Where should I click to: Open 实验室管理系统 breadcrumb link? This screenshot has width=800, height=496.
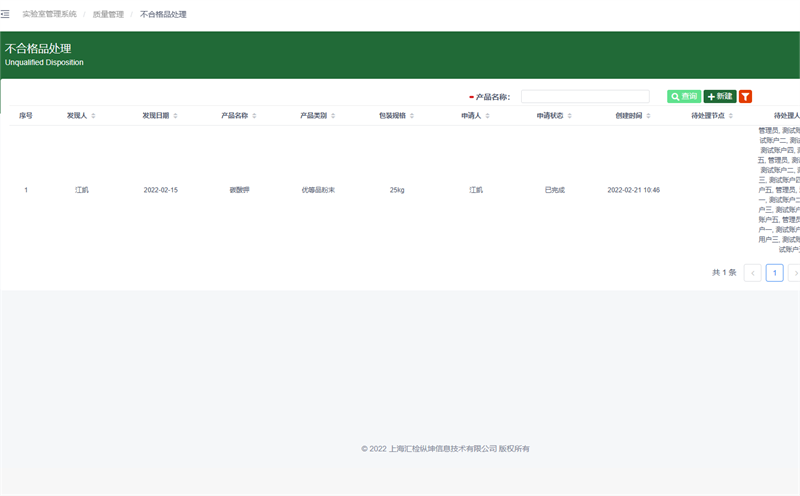pyautogui.click(x=49, y=15)
